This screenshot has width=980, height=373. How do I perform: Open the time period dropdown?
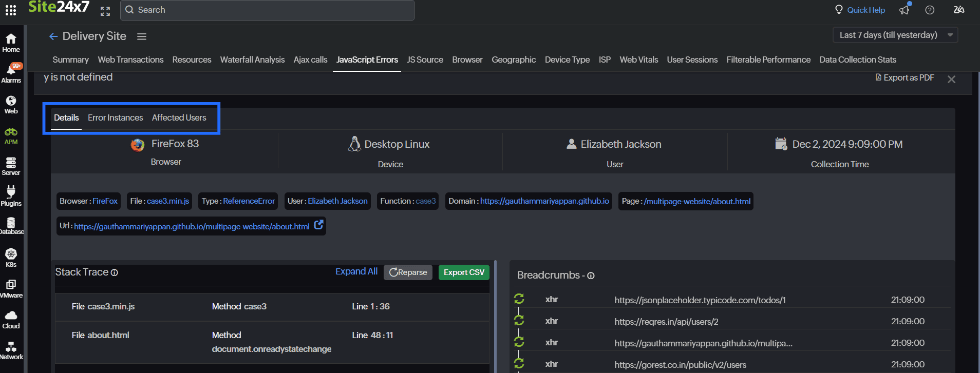[895, 35]
